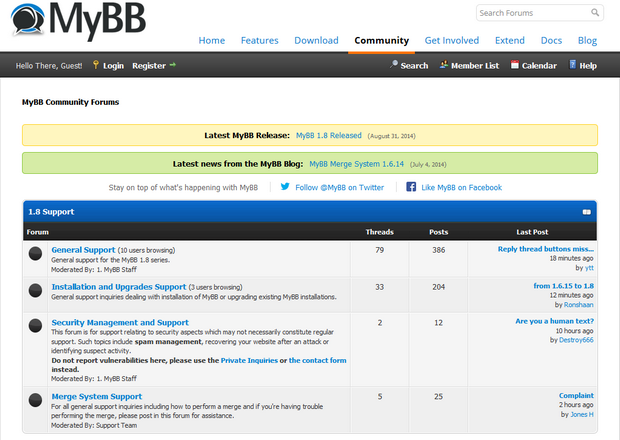Click Merge System Support status icon
620x440 pixels.
pos(35,400)
